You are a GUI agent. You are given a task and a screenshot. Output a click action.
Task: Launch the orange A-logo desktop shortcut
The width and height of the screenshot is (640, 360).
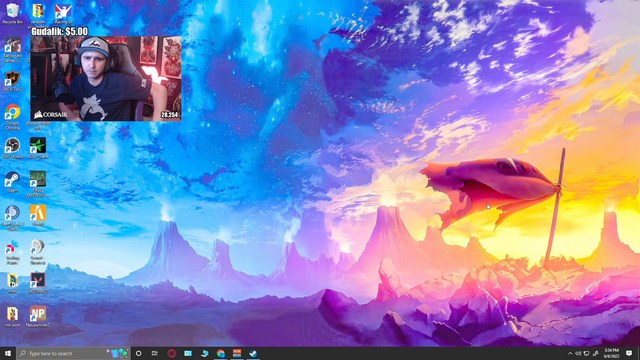pyautogui.click(x=38, y=215)
